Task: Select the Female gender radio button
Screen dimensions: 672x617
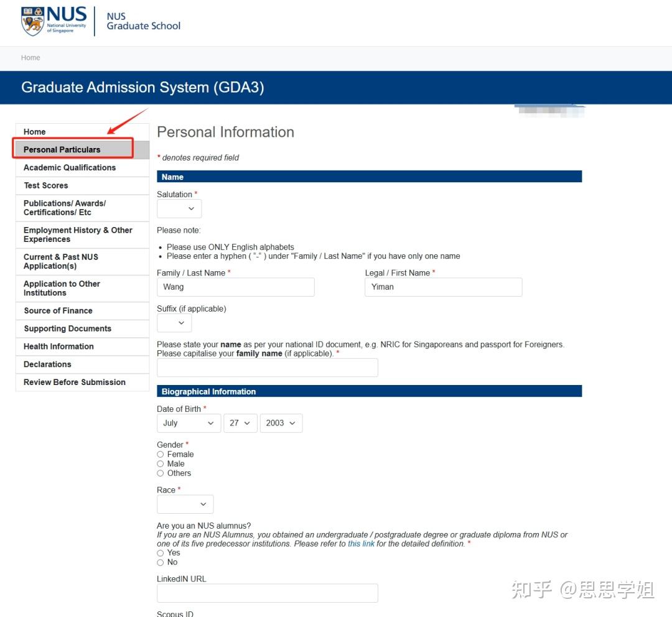Action: coord(161,454)
